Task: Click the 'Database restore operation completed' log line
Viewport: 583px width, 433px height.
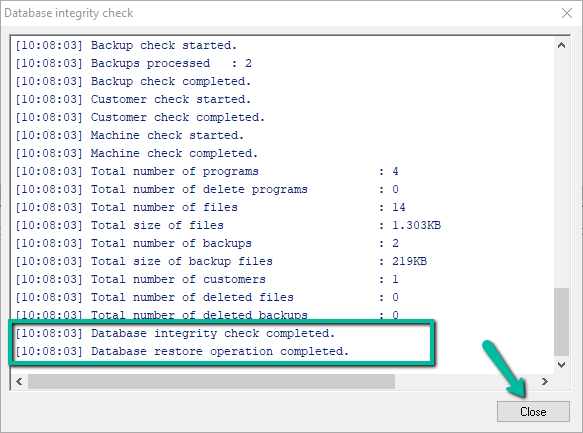Action: (182, 351)
